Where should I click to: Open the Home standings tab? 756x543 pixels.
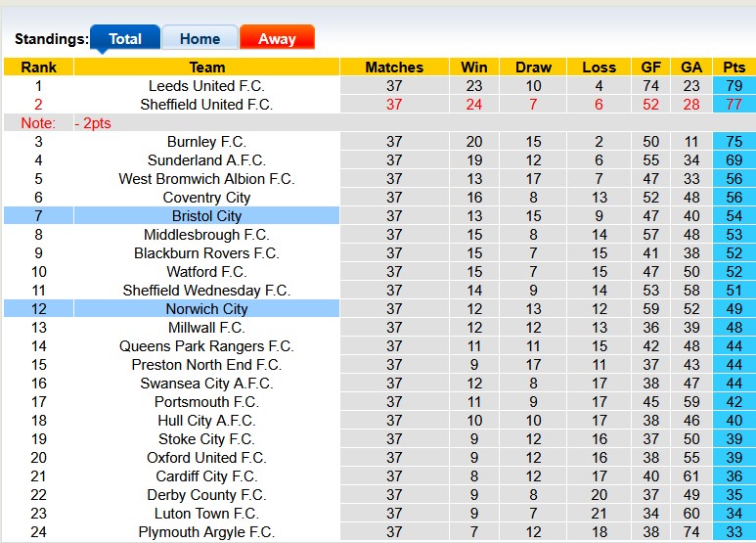click(x=200, y=39)
